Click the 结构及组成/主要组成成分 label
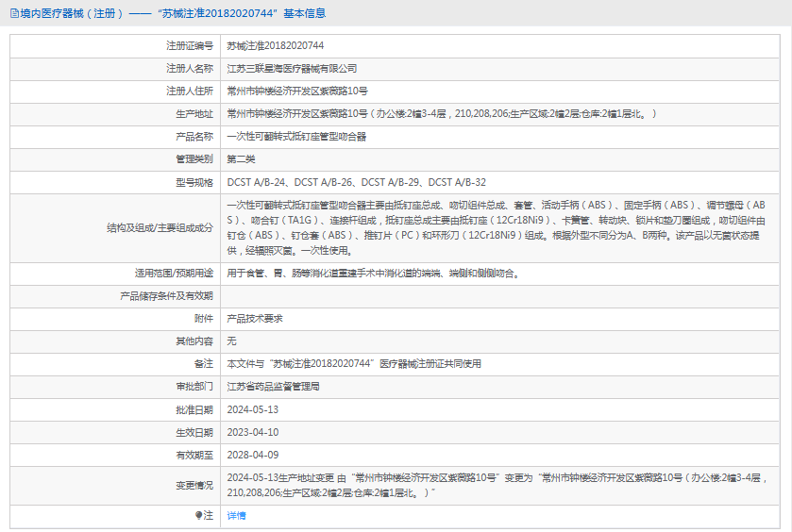The height and width of the screenshot is (532, 792). click(x=160, y=227)
